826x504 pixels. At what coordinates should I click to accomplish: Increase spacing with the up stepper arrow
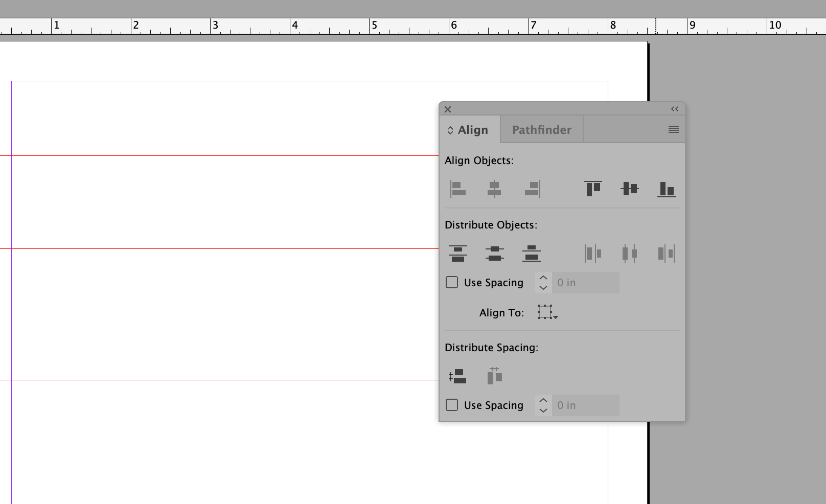543,278
